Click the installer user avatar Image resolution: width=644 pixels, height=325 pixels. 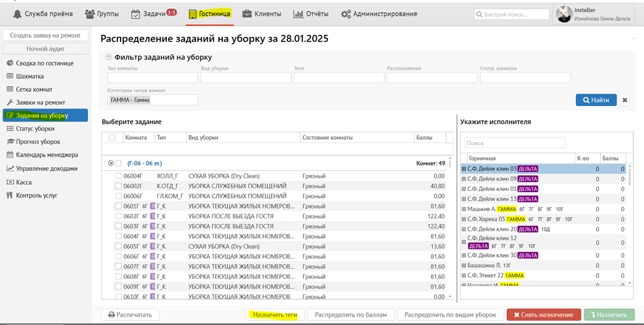pyautogui.click(x=564, y=14)
